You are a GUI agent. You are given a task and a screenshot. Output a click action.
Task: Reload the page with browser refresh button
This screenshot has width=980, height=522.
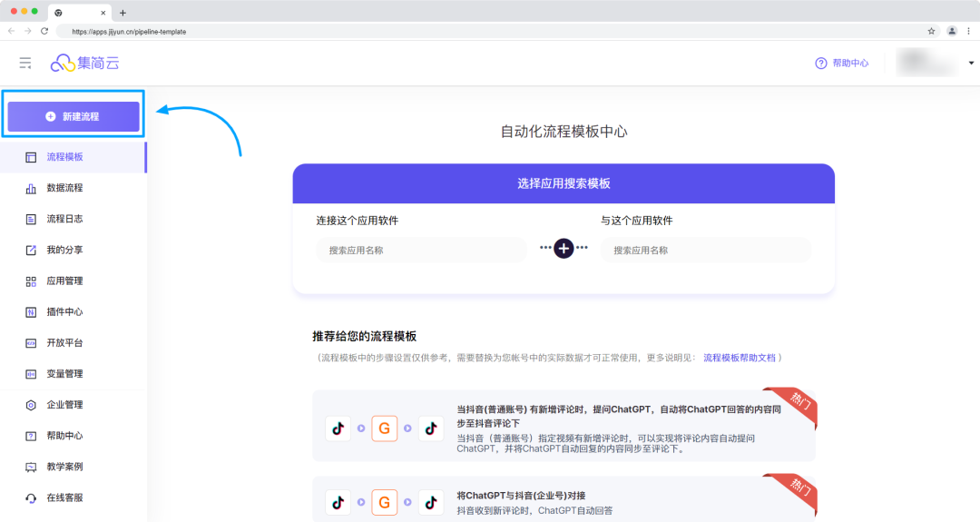(x=44, y=31)
